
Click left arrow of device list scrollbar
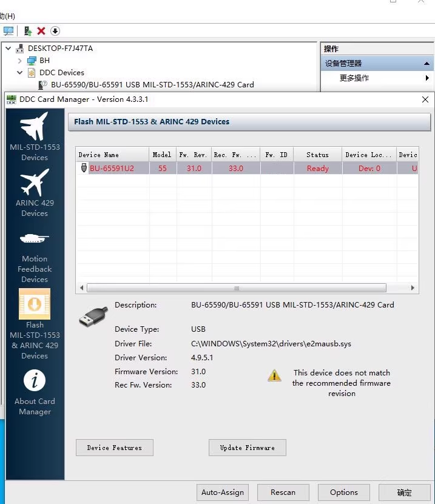pos(82,287)
